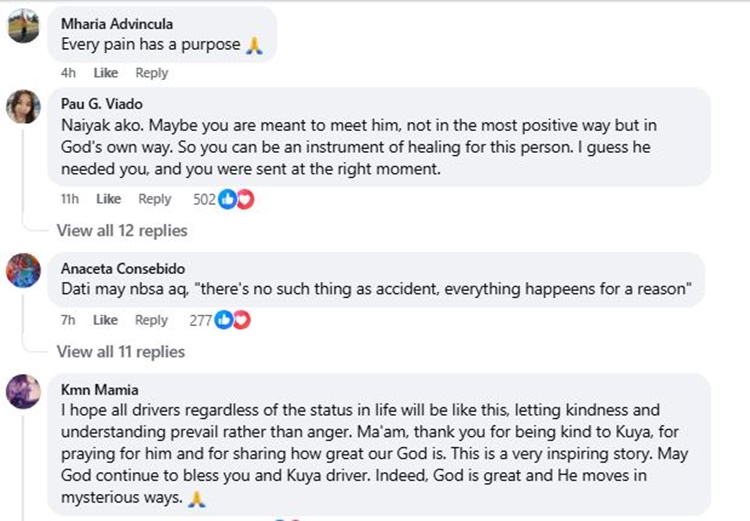Image resolution: width=750 pixels, height=521 pixels.
Task: Open Mharia Advincula's profile name link
Action: pyautogui.click(x=115, y=24)
